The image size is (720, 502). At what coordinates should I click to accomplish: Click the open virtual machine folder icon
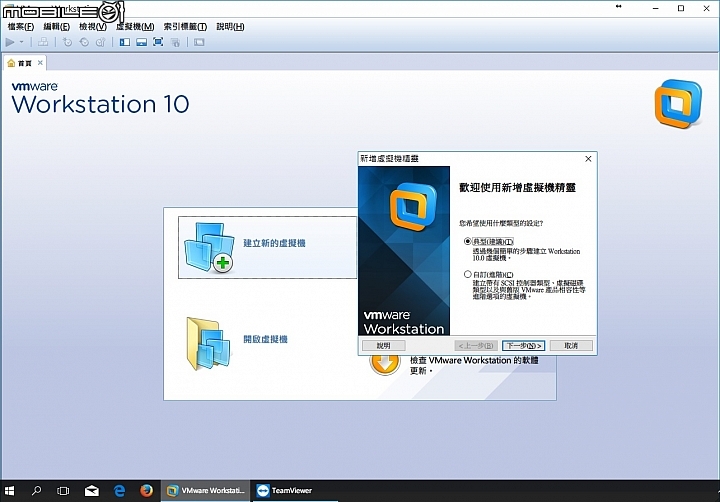coord(208,343)
